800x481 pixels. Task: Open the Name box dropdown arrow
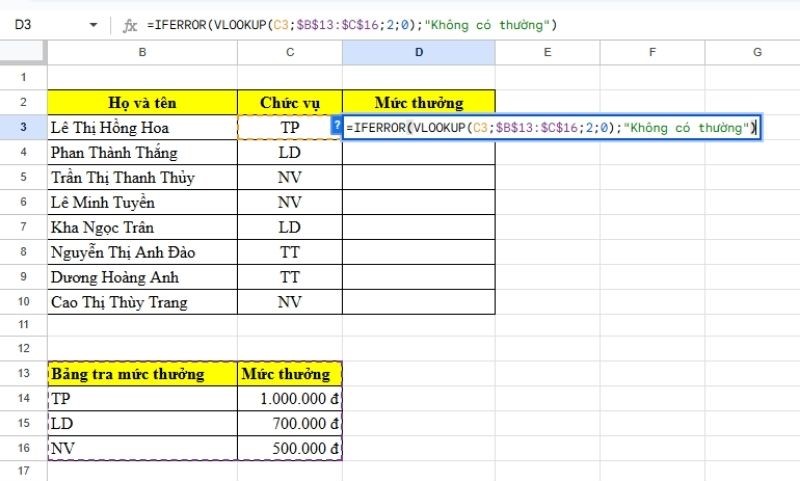click(x=94, y=25)
